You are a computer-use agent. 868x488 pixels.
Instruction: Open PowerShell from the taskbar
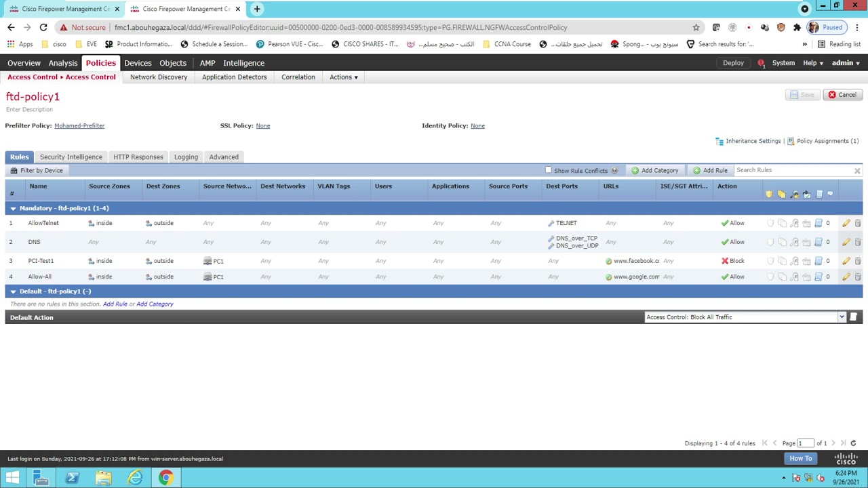click(73, 478)
